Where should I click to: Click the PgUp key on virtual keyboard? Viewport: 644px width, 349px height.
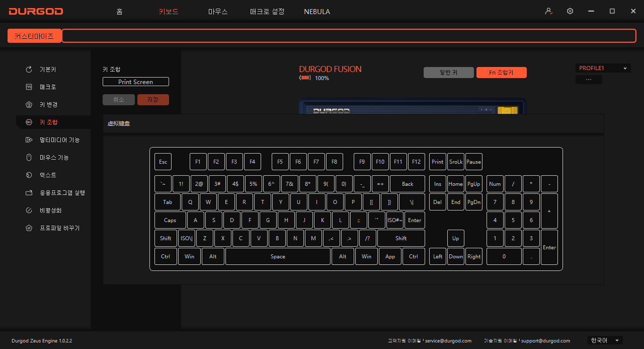point(474,184)
